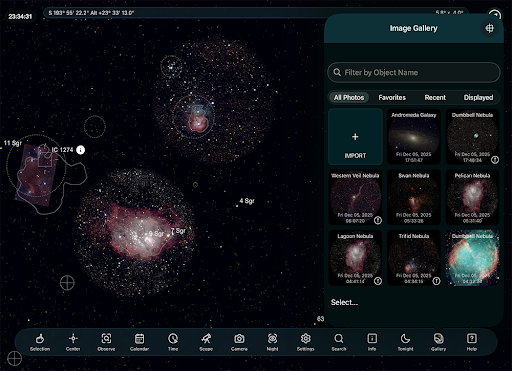Click the crosshair circle marker on sky map
512x371 pixels.
point(67,283)
